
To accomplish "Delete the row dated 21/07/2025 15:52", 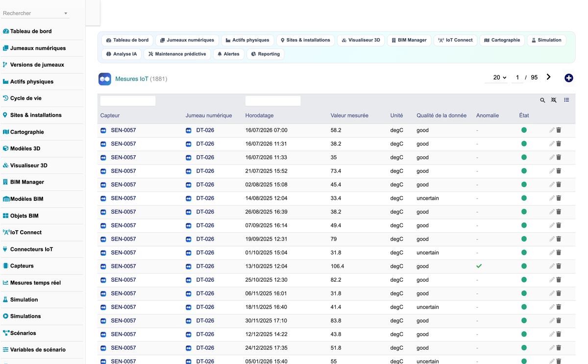I will (559, 171).
